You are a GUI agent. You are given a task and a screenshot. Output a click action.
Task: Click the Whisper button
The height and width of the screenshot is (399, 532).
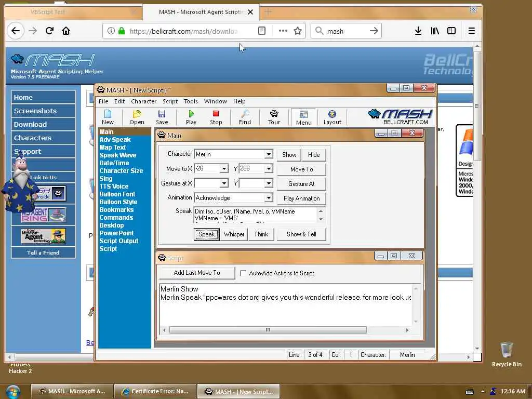click(x=234, y=234)
